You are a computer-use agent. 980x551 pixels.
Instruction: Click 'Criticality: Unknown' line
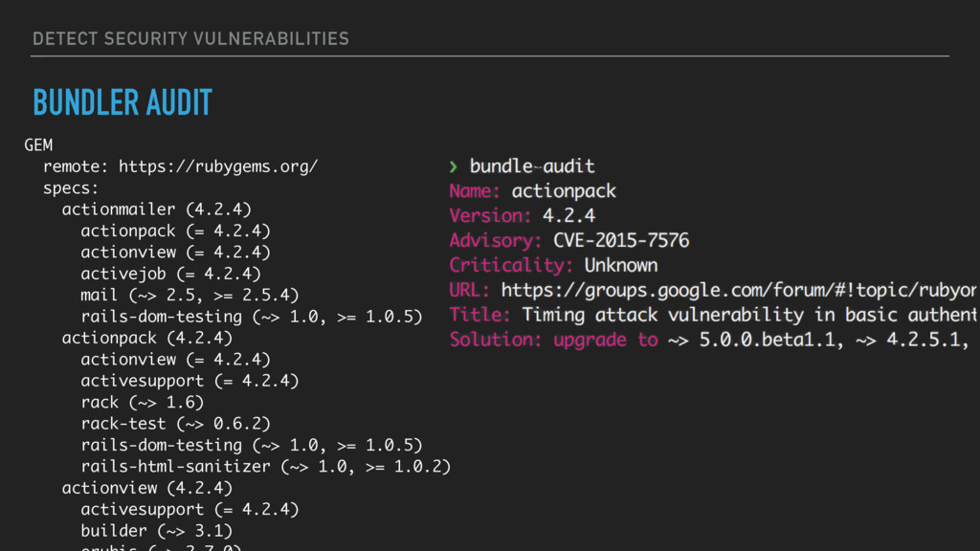pyautogui.click(x=553, y=266)
